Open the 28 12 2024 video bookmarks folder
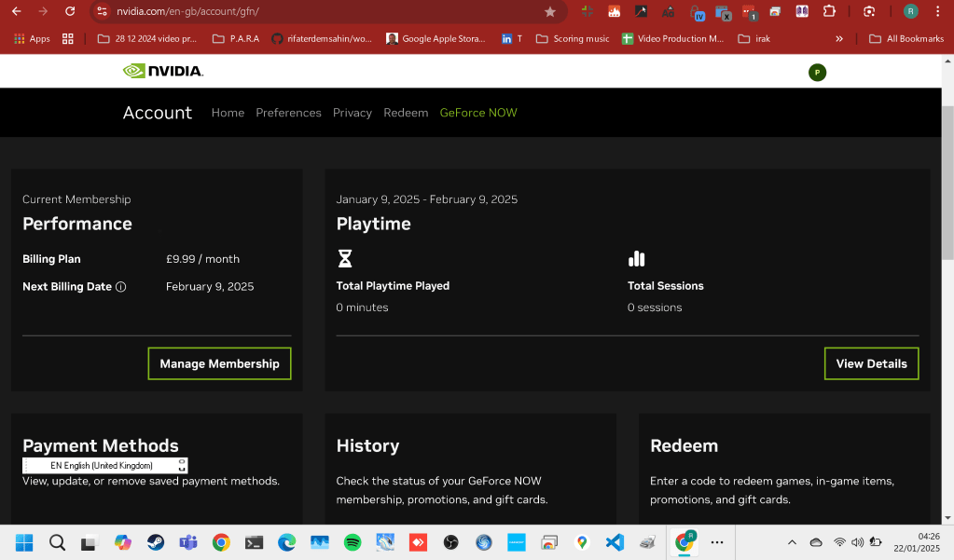This screenshot has width=954, height=560. click(147, 39)
